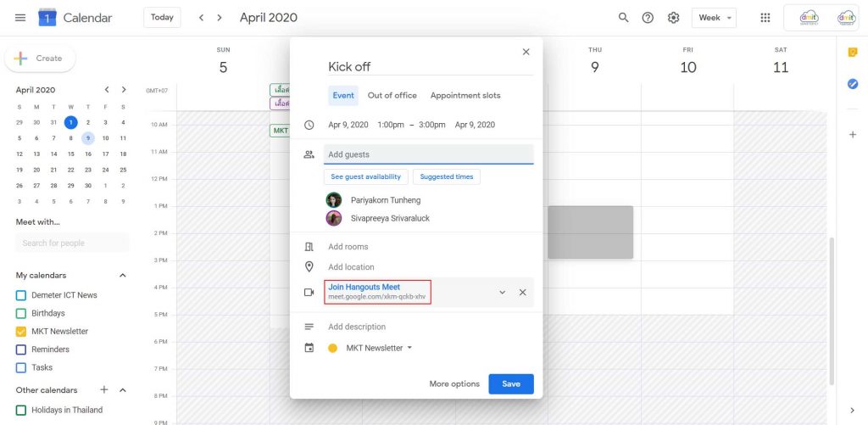Image resolution: width=868 pixels, height=425 pixels.
Task: Toggle Holidays in Thailand calendar checkbox
Action: tap(21, 410)
